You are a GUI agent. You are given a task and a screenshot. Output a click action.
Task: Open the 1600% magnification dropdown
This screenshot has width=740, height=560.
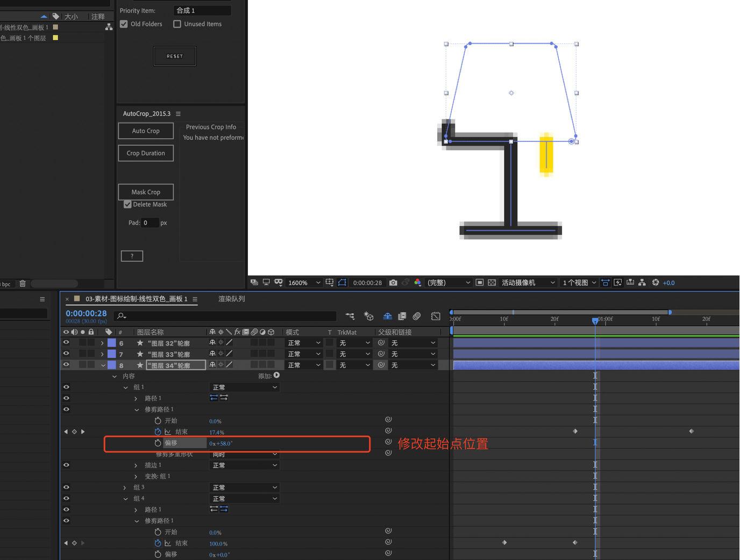pyautogui.click(x=304, y=283)
